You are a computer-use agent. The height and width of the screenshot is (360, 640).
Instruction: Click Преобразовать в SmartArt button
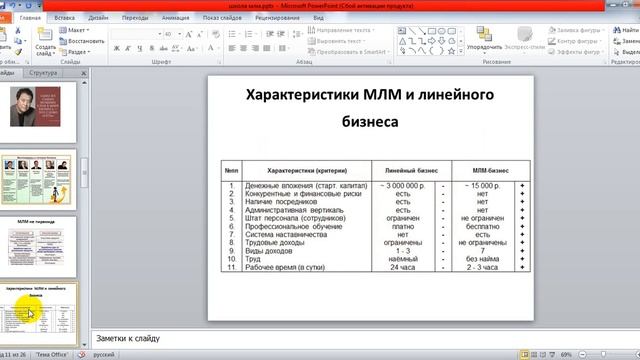click(x=349, y=52)
